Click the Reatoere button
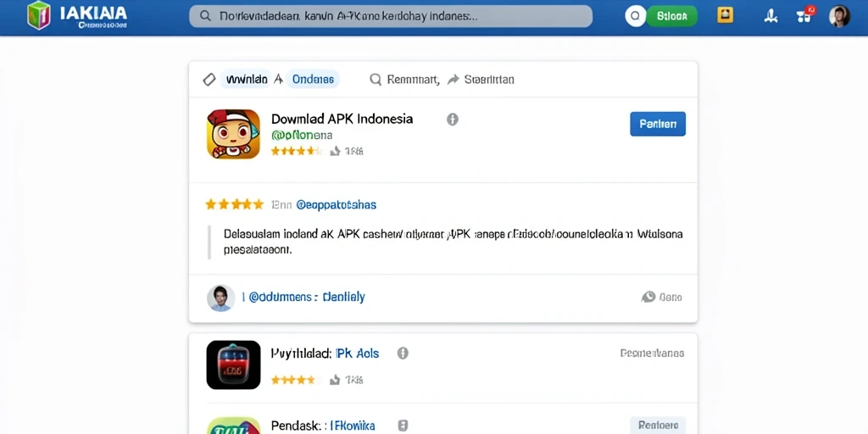868x434 pixels. pyautogui.click(x=658, y=426)
